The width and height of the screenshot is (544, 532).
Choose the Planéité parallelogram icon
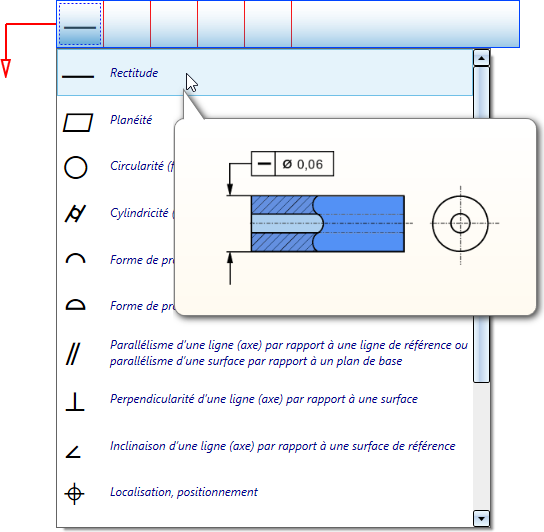(x=78, y=123)
